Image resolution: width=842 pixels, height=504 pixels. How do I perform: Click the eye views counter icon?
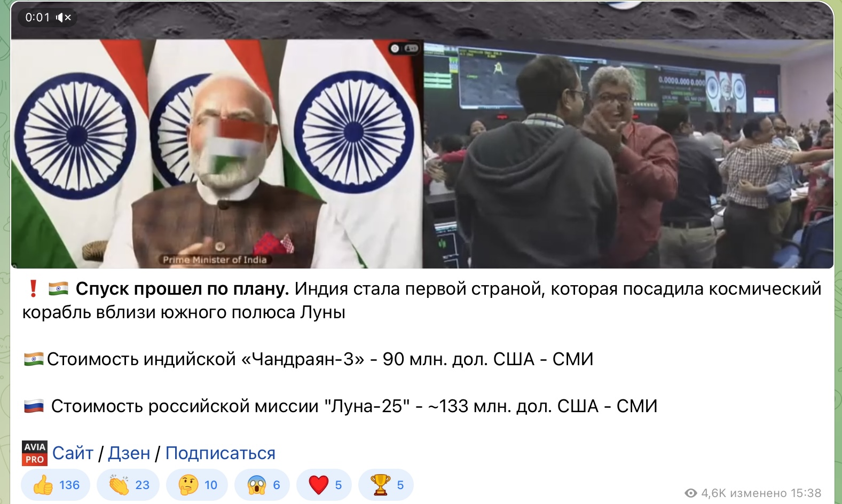tap(691, 493)
